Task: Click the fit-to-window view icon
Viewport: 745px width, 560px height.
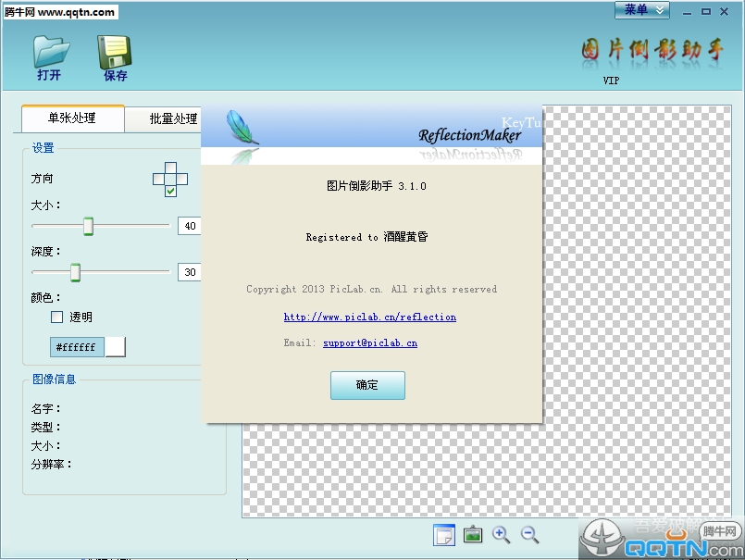Action: click(x=444, y=535)
